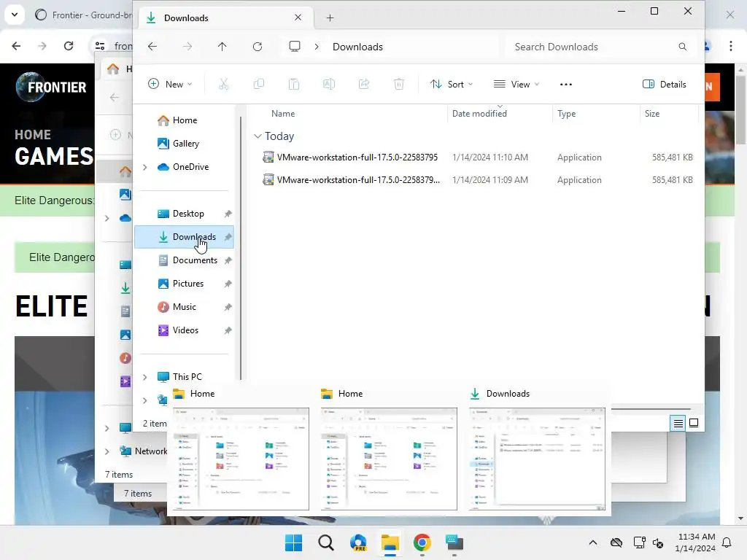Image resolution: width=747 pixels, height=560 pixels.
Task: Click the Paste clipboard icon
Action: 294,85
